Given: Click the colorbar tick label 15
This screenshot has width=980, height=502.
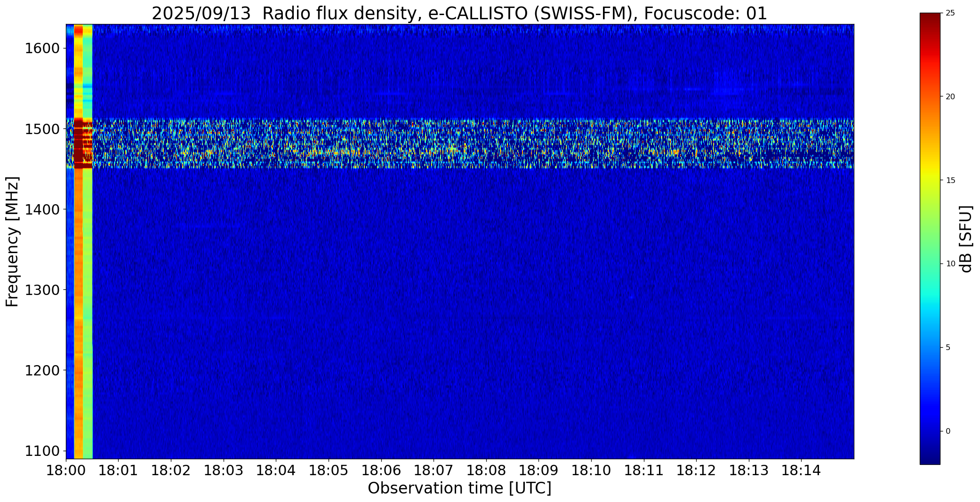Looking at the screenshot, I should click(950, 181).
